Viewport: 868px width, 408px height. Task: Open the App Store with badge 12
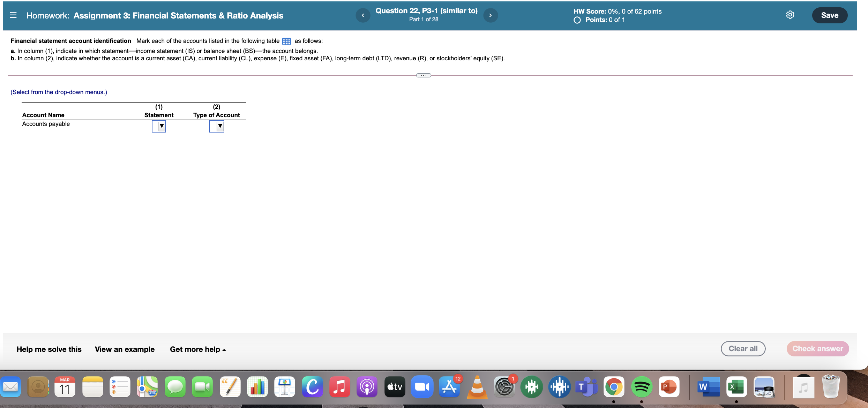(449, 387)
